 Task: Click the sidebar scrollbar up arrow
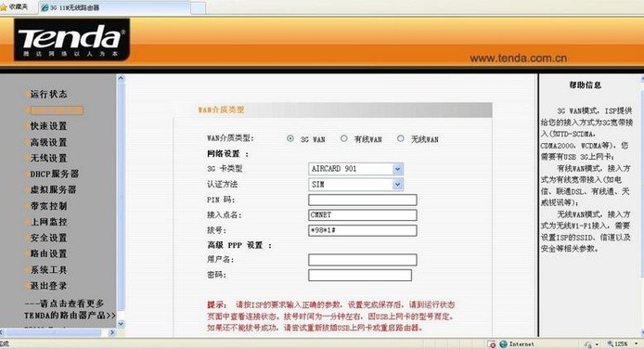point(121,78)
